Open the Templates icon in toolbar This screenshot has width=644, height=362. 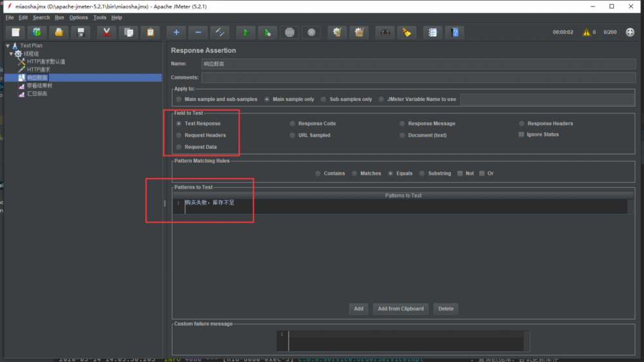(x=37, y=32)
